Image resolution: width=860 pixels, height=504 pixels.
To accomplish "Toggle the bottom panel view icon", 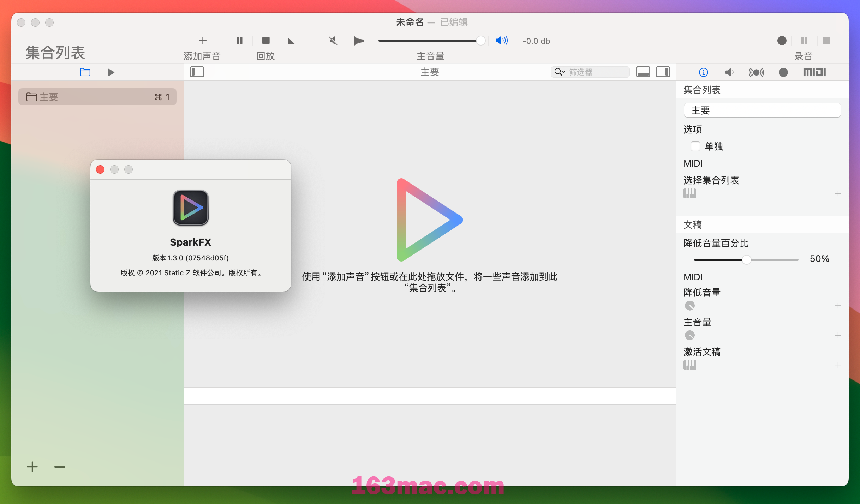I will click(x=643, y=72).
